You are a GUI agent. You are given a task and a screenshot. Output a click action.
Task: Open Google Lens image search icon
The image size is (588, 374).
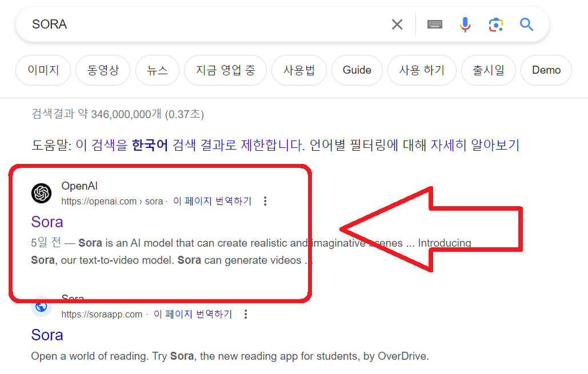496,25
